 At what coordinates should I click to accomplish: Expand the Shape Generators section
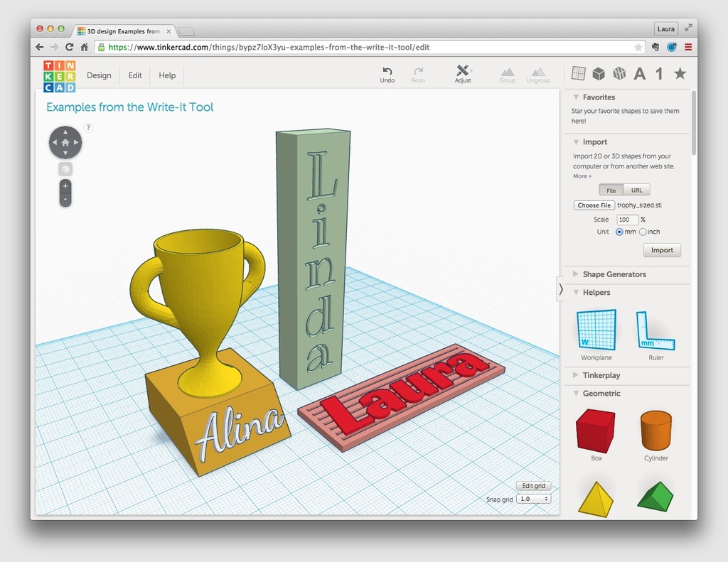point(614,274)
